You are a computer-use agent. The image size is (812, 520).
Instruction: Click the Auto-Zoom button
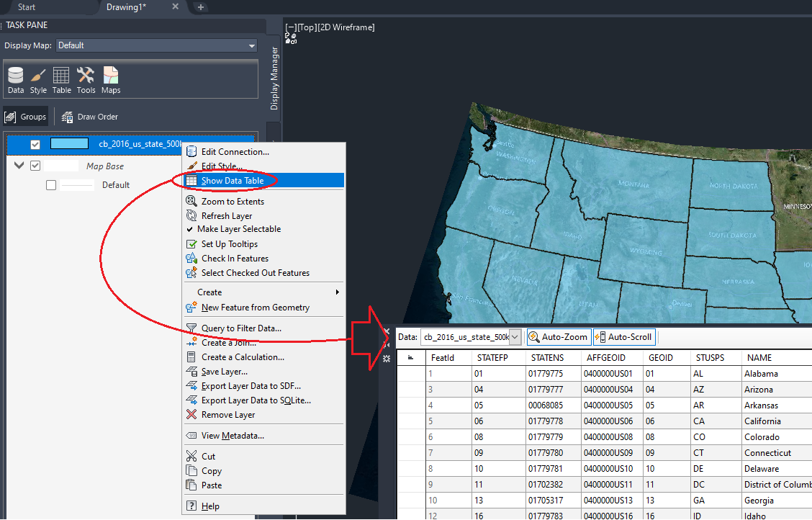(559, 336)
